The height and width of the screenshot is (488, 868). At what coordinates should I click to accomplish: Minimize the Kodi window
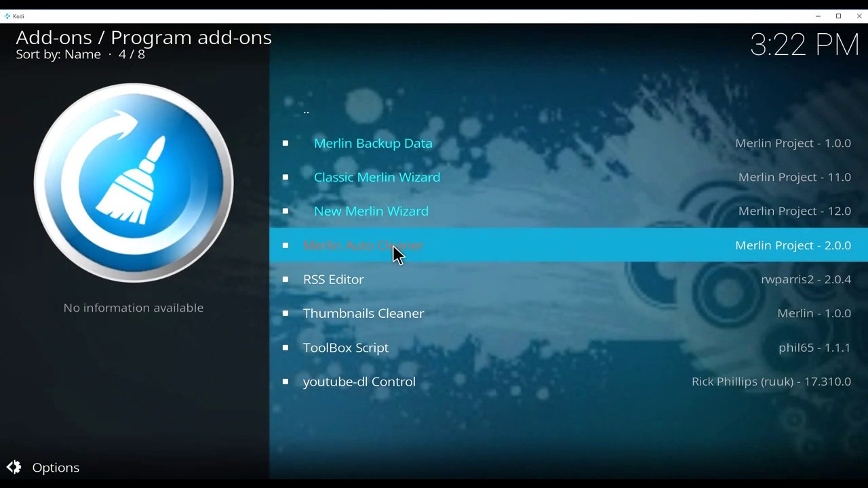[x=818, y=16]
